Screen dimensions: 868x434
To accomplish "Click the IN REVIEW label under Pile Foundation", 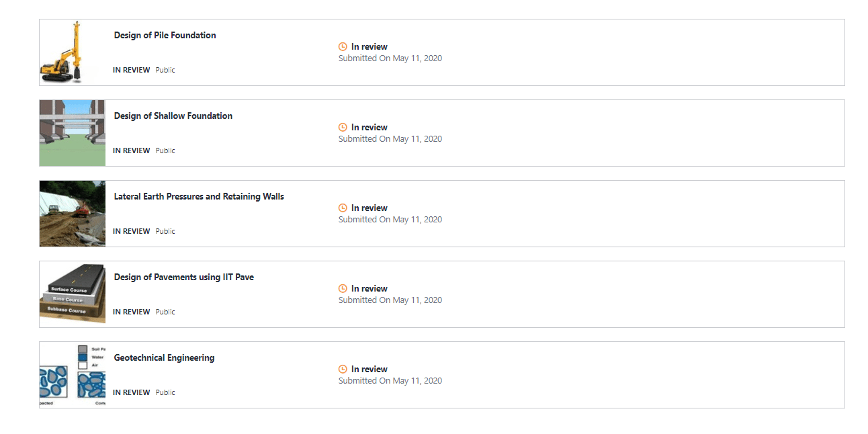I will tap(131, 70).
